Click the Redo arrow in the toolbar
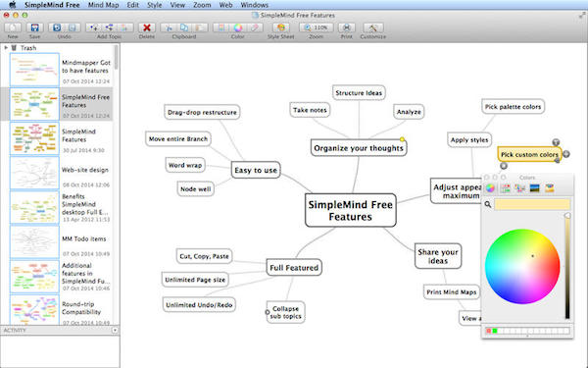This screenshot has height=368, width=588. (x=73, y=27)
